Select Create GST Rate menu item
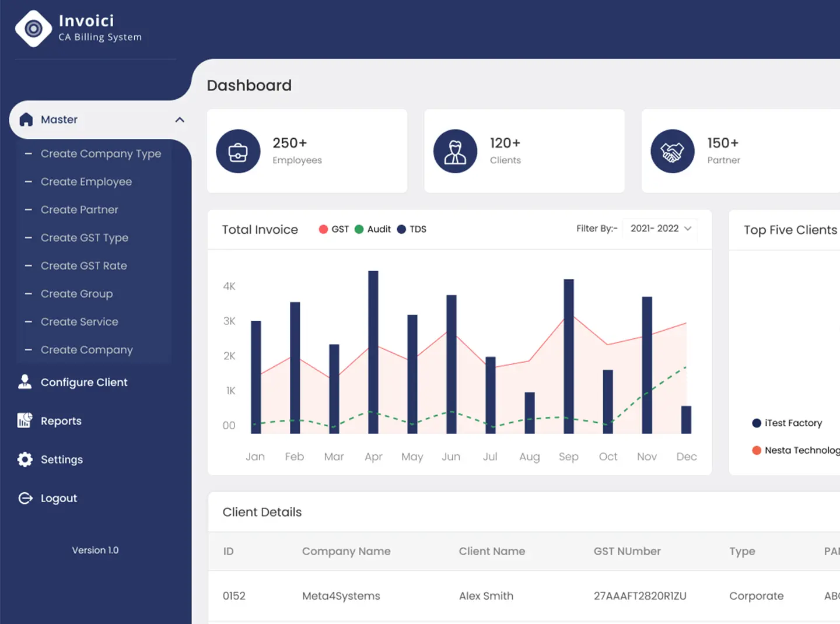840x624 pixels. click(83, 265)
